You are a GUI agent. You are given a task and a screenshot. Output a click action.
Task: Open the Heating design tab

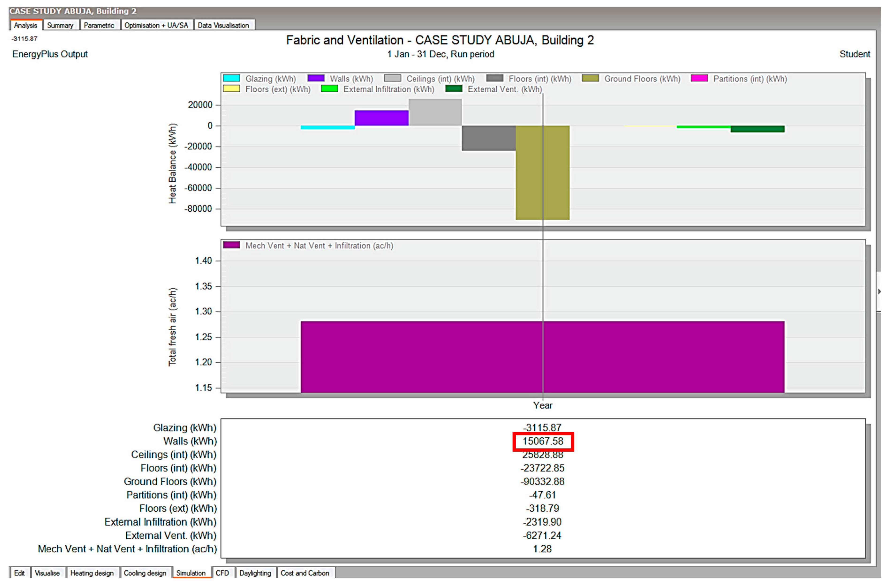coord(92,573)
